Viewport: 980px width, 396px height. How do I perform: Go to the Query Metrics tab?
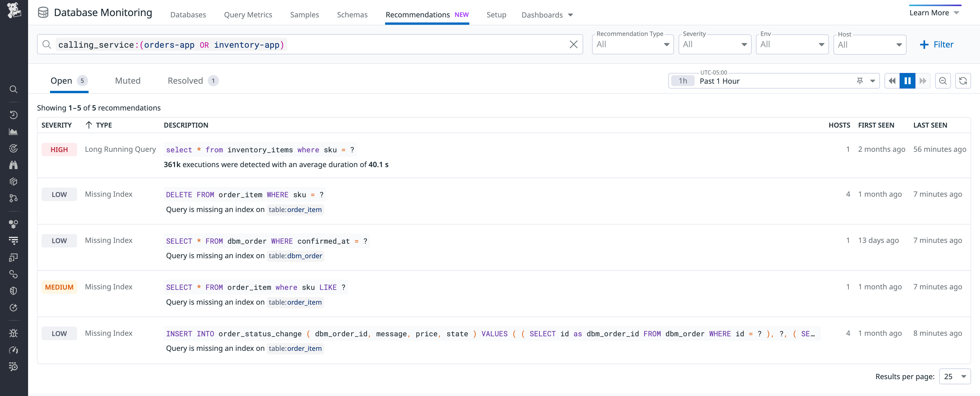pos(248,15)
